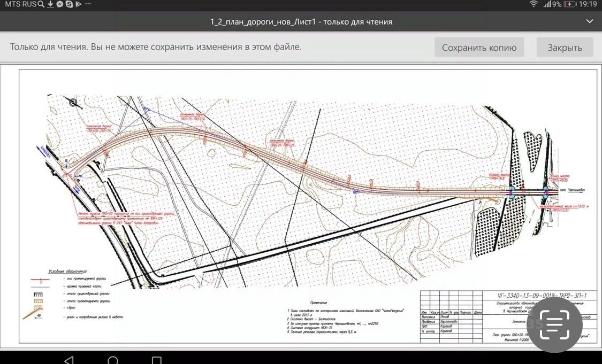
Task: Tap the floating text scan button
Action: point(554,324)
